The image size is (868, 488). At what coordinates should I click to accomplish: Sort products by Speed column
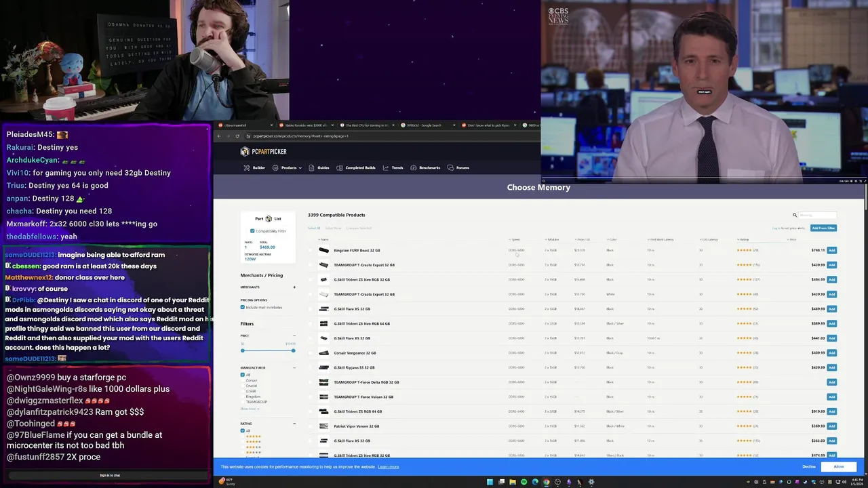515,239
